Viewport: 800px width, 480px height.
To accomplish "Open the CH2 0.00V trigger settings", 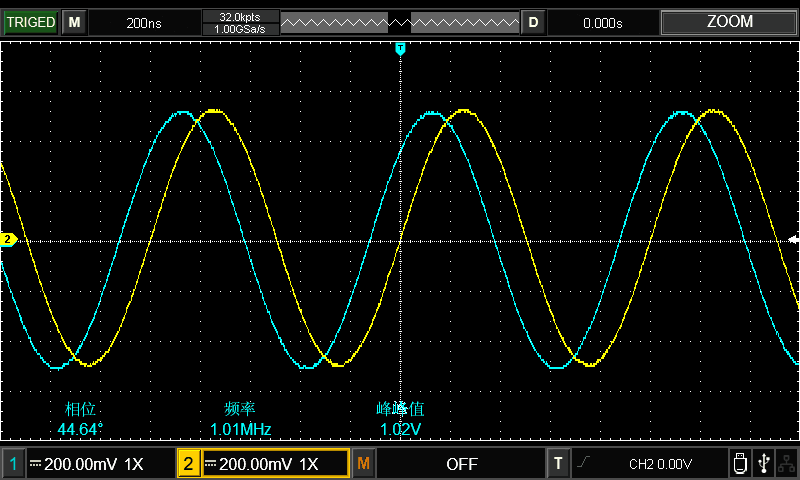I will pos(660,464).
